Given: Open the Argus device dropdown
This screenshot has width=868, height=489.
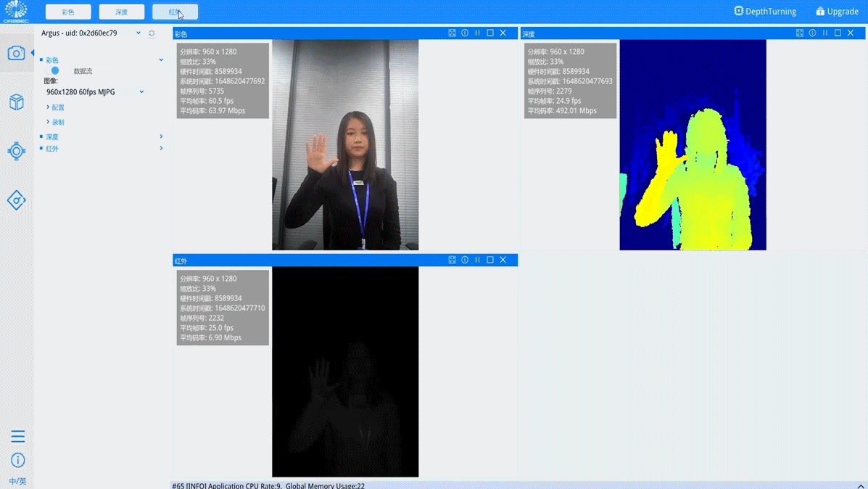Looking at the screenshot, I should (x=139, y=33).
